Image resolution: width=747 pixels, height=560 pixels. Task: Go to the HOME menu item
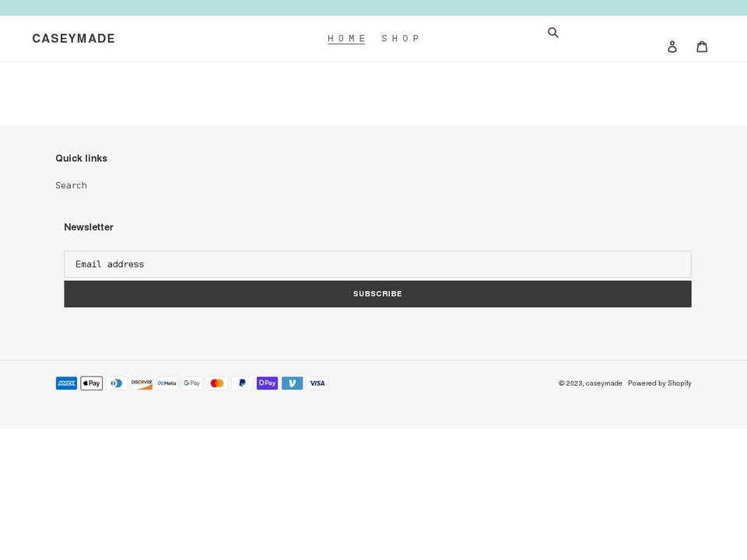(x=346, y=39)
